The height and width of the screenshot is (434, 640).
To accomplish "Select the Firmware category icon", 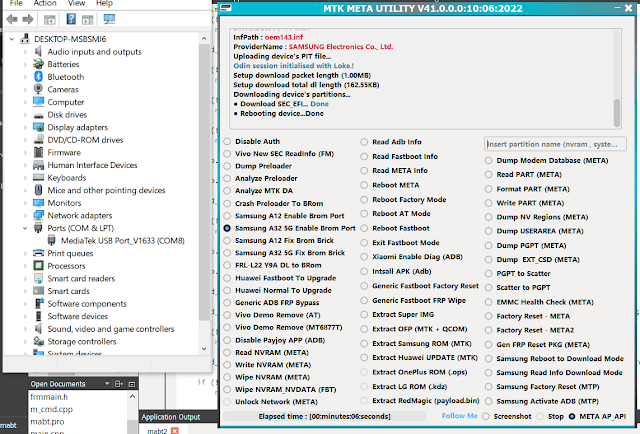I will click(38, 152).
